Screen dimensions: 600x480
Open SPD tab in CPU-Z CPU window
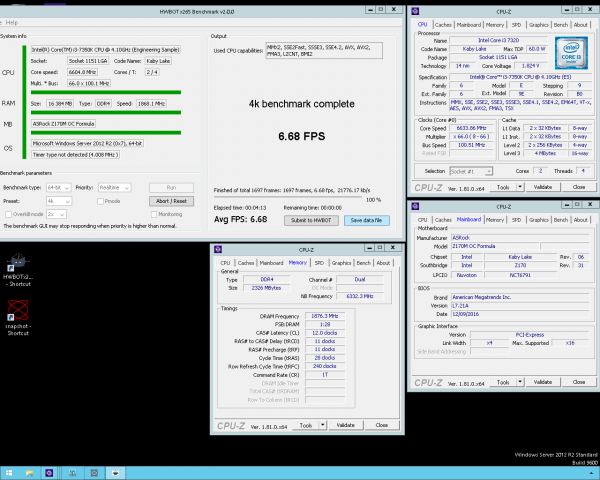click(516, 25)
